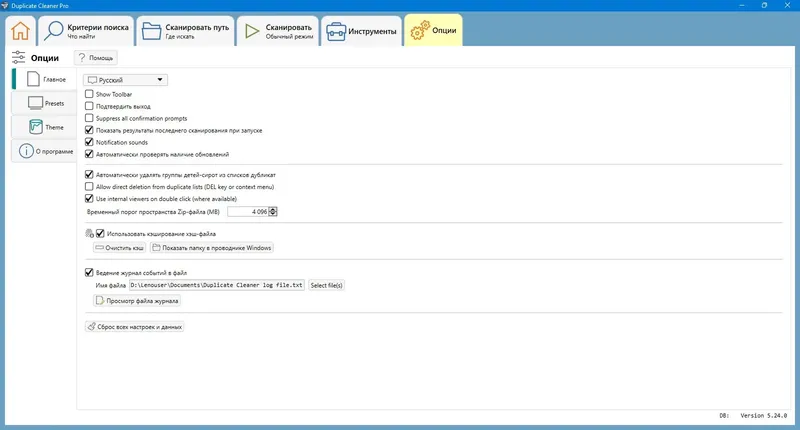Click the paint bucket icon of Theme

point(36,127)
